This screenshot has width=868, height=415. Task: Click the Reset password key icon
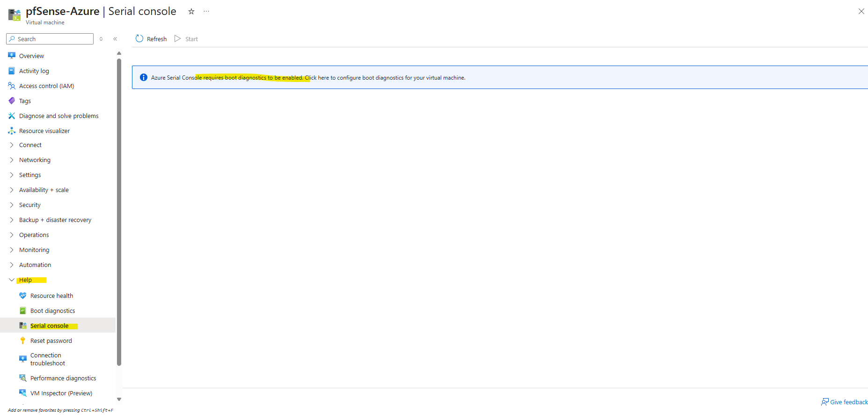point(23,341)
